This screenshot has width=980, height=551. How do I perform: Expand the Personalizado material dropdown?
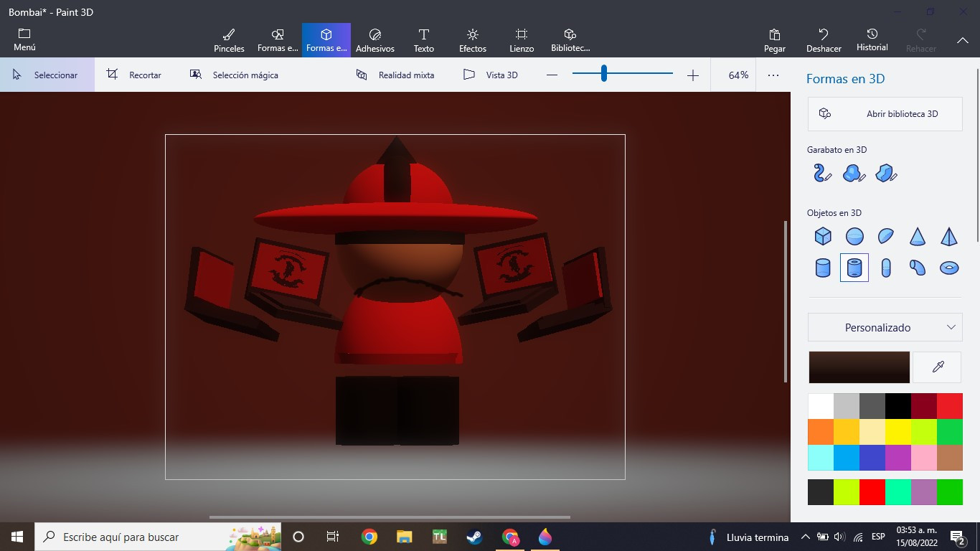pos(885,327)
